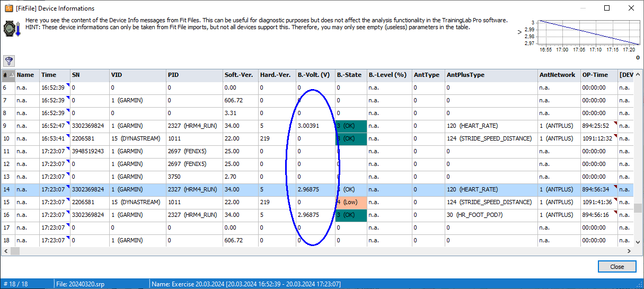Image resolution: width=644 pixels, height=289 pixels.
Task: Click horizontal scrollbar right arrow
Action: [x=629, y=251]
